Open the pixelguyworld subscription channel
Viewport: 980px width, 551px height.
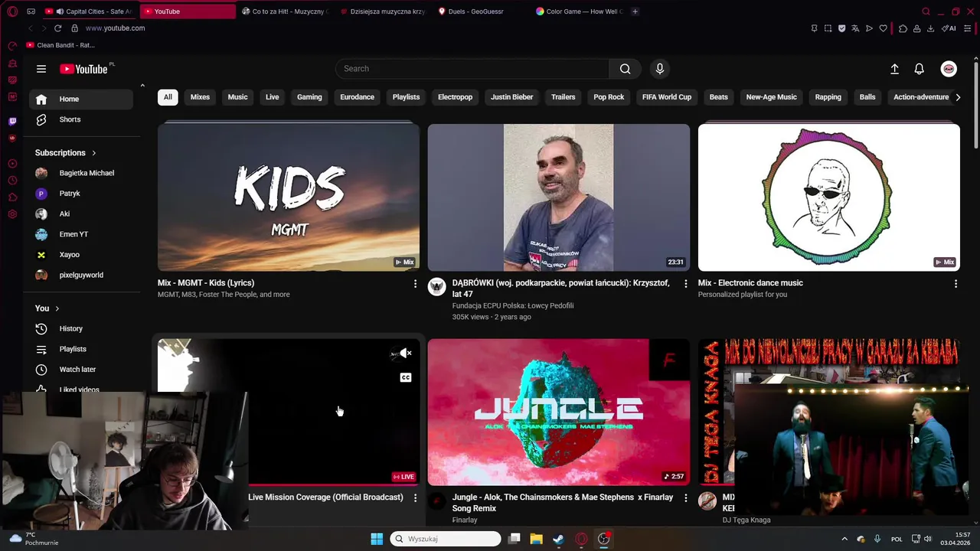click(80, 275)
